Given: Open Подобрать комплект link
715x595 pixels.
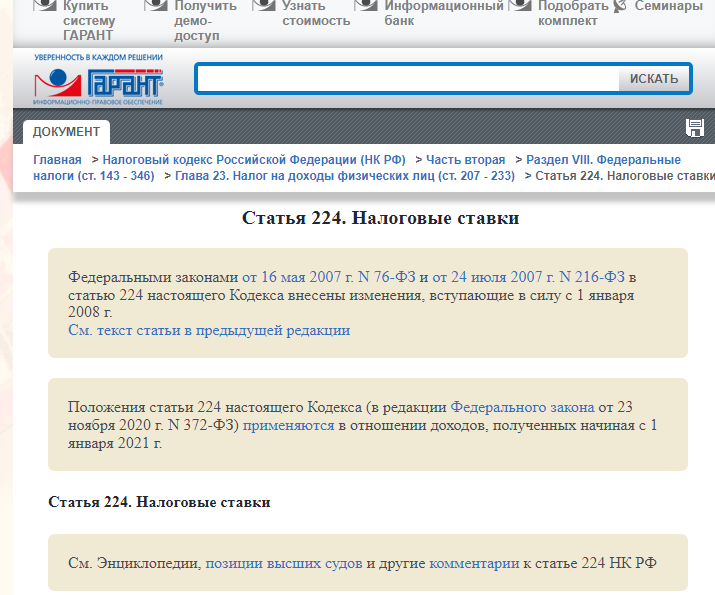Looking at the screenshot, I should click(573, 13).
